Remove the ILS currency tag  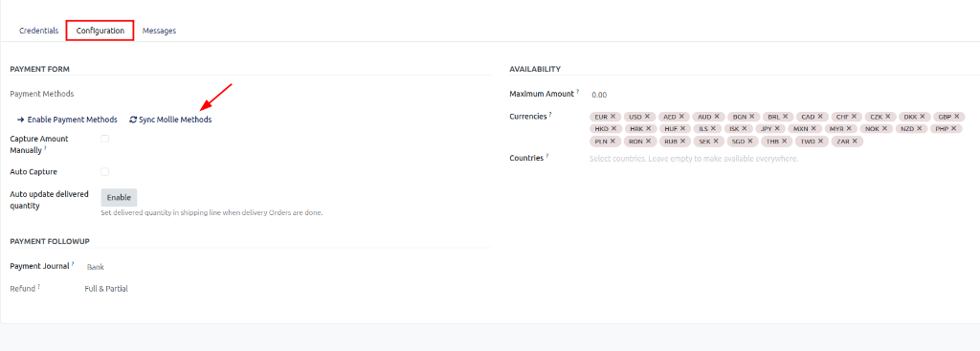[x=713, y=129]
